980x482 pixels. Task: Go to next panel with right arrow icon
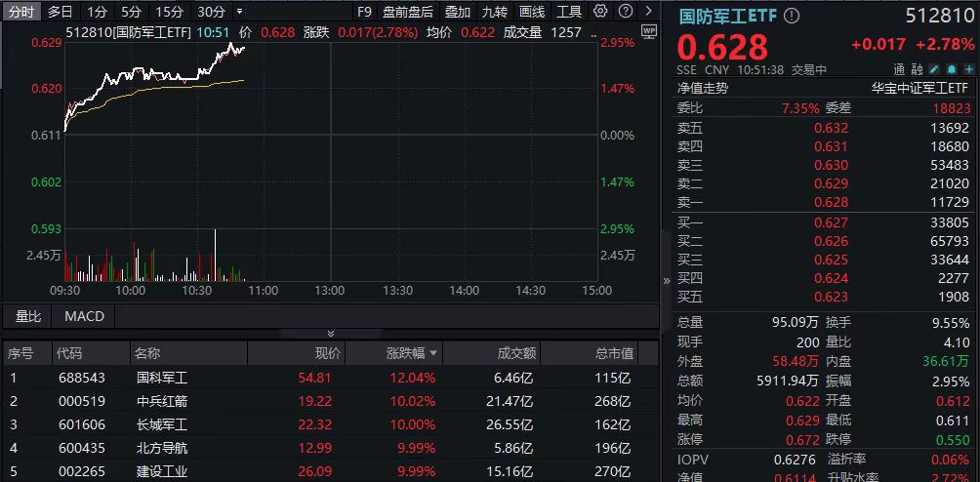(x=649, y=12)
